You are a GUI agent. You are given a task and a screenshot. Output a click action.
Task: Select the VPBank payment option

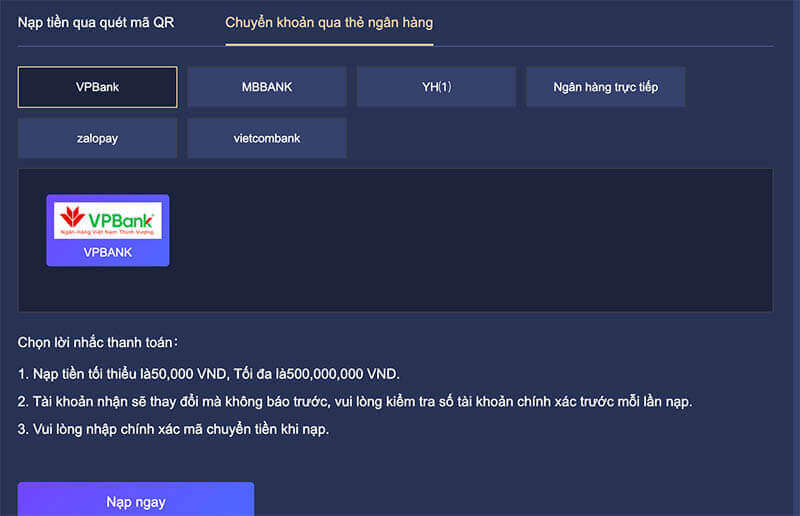(x=97, y=87)
